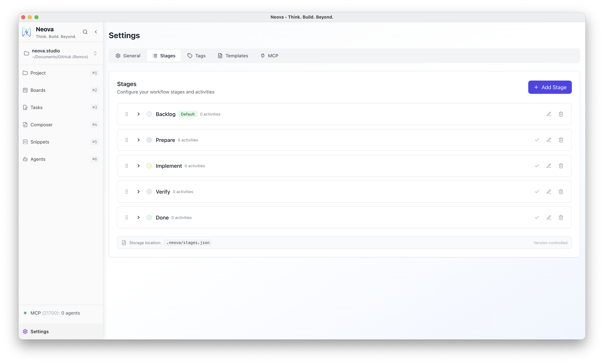The height and width of the screenshot is (364, 604).
Task: Switch to the Templates settings tab
Action: tap(233, 56)
